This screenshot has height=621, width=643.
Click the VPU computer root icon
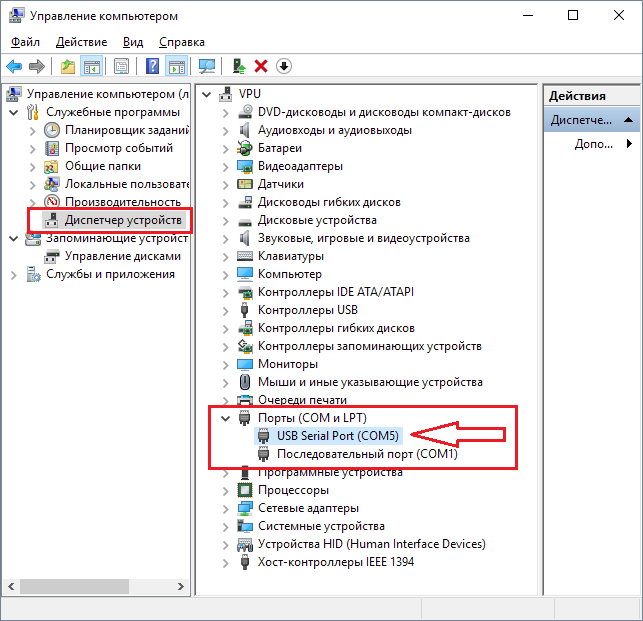click(226, 94)
